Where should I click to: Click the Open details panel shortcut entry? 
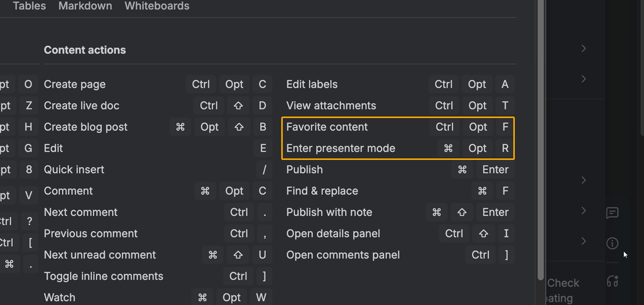(x=333, y=233)
